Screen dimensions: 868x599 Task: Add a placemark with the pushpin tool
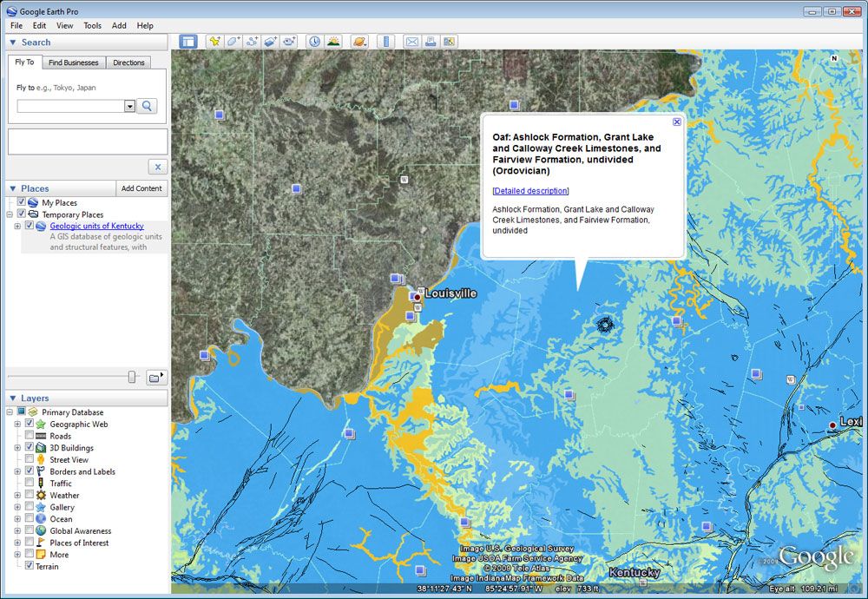[x=214, y=42]
